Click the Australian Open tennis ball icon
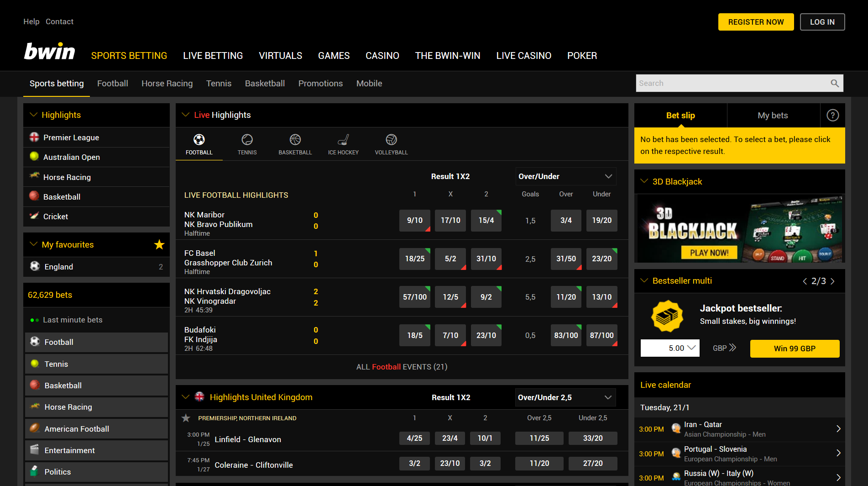The height and width of the screenshot is (486, 868). click(x=34, y=156)
